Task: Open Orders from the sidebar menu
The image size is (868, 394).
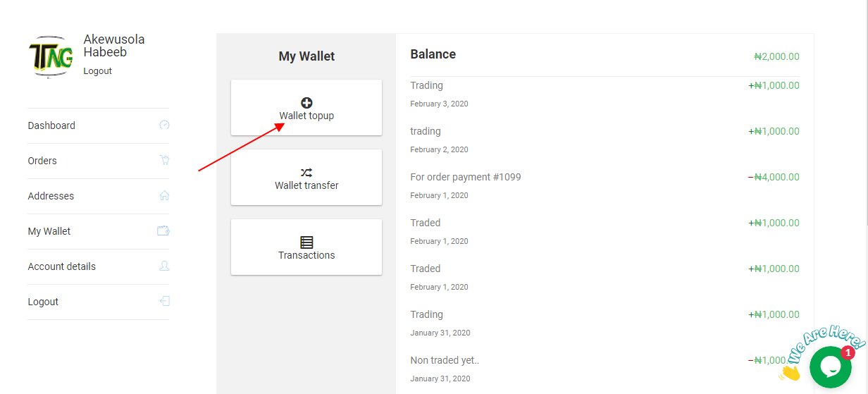Action: pos(99,161)
